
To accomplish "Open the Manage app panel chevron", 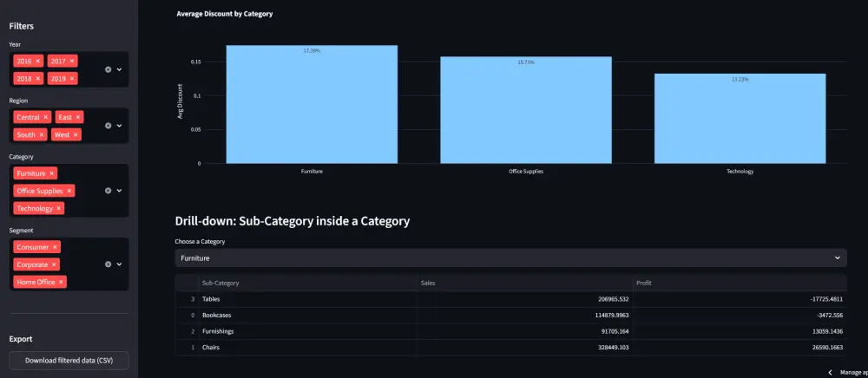I will pyautogui.click(x=831, y=373).
